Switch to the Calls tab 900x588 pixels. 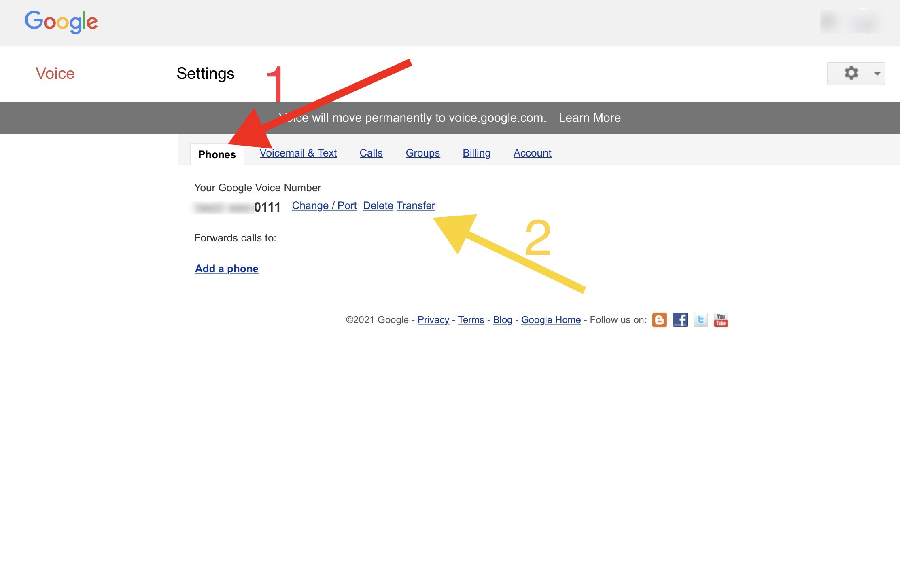[371, 153]
